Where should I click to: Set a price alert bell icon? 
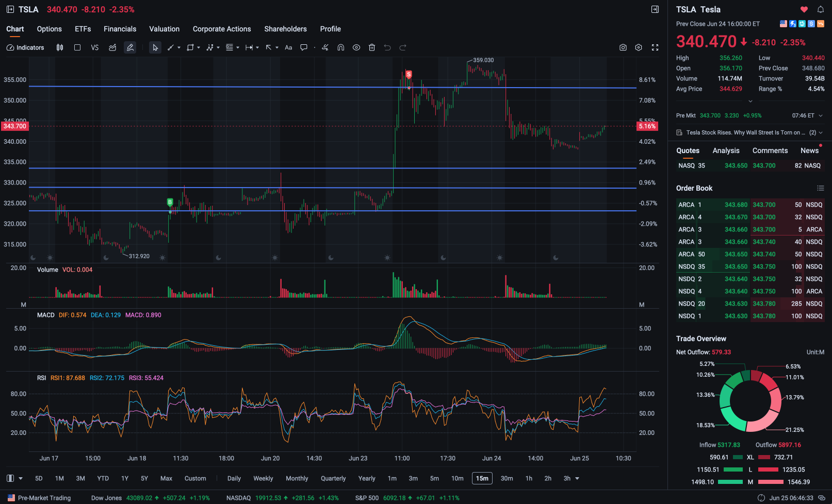[821, 9]
